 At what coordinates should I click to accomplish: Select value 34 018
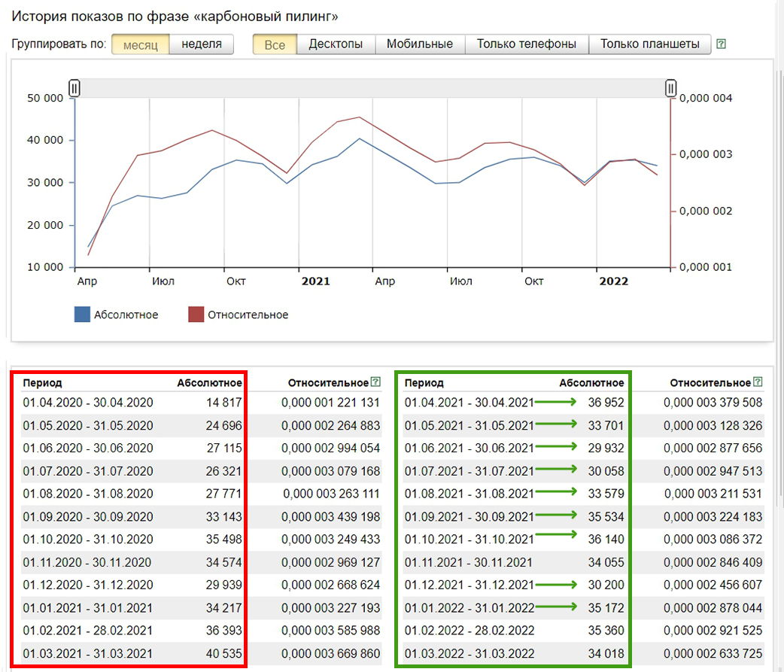click(606, 653)
